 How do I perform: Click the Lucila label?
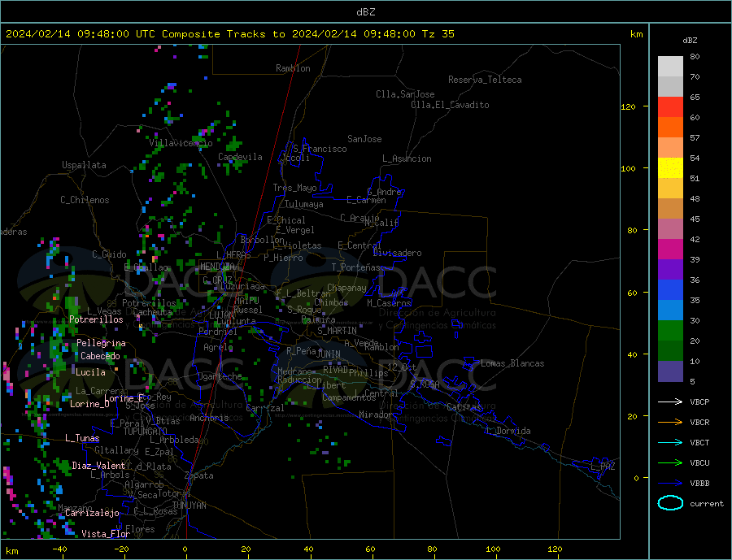point(90,372)
